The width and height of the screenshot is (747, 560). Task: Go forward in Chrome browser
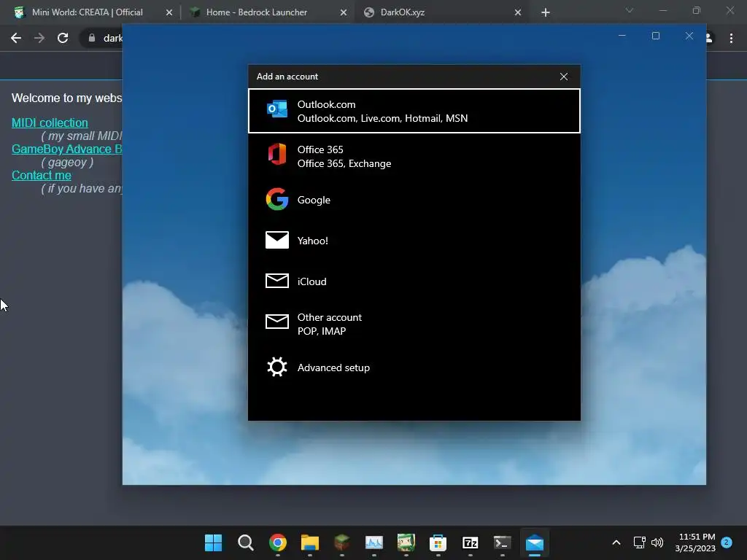point(39,38)
